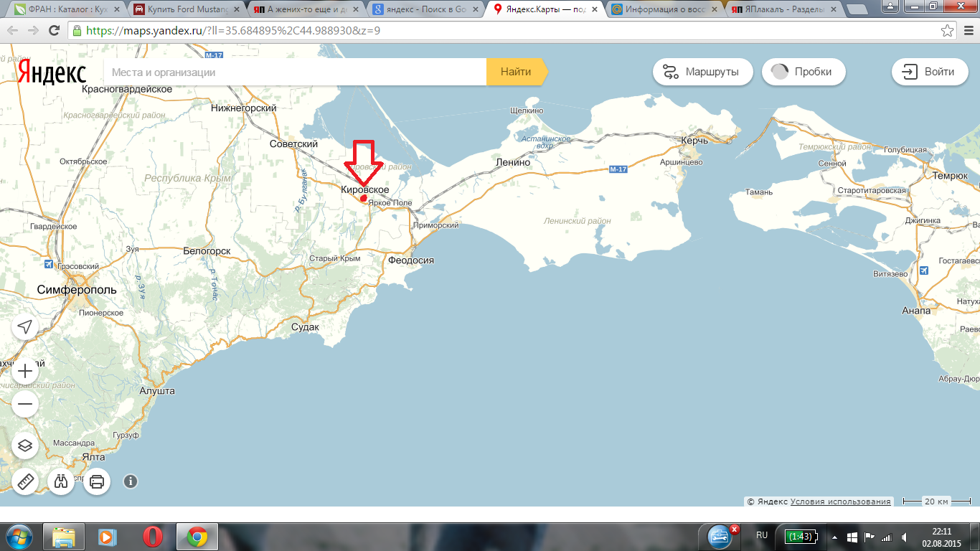This screenshot has height=551, width=980.
Task: Open the Условия использования link
Action: [x=840, y=502]
